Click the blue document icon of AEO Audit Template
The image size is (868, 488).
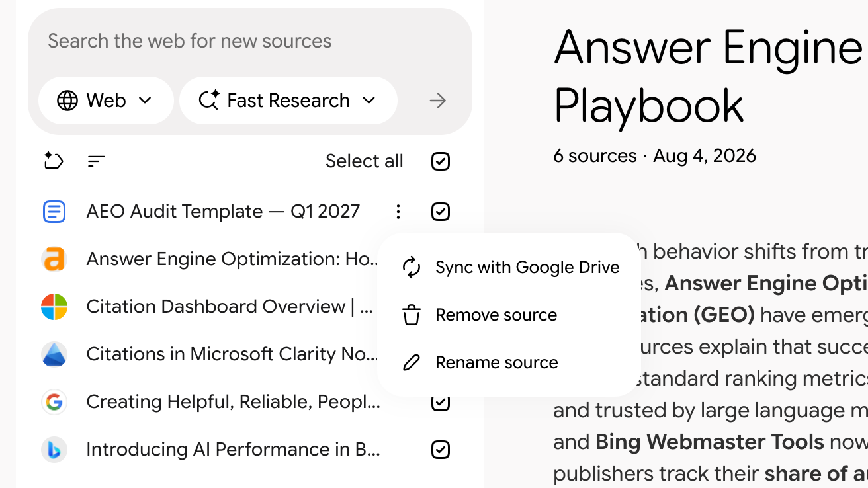coord(54,212)
